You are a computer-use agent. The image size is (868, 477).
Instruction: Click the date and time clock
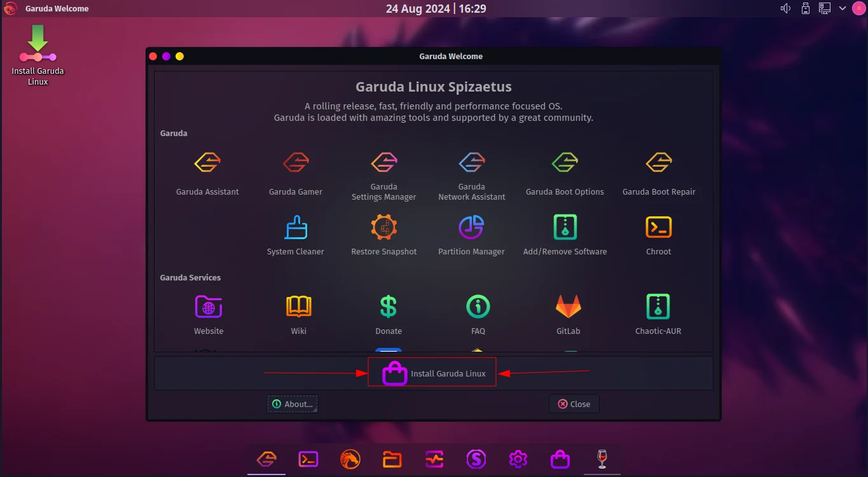pos(436,9)
